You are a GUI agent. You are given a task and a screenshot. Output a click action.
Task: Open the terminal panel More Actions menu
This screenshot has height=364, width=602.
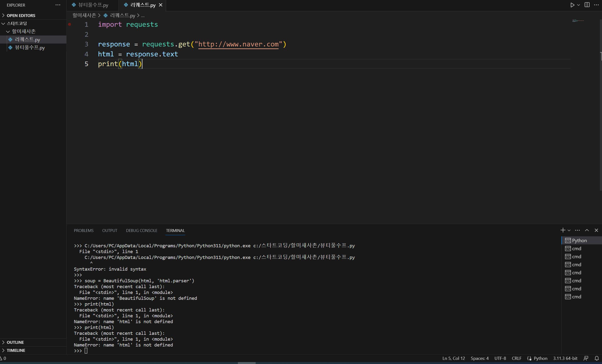(577, 230)
